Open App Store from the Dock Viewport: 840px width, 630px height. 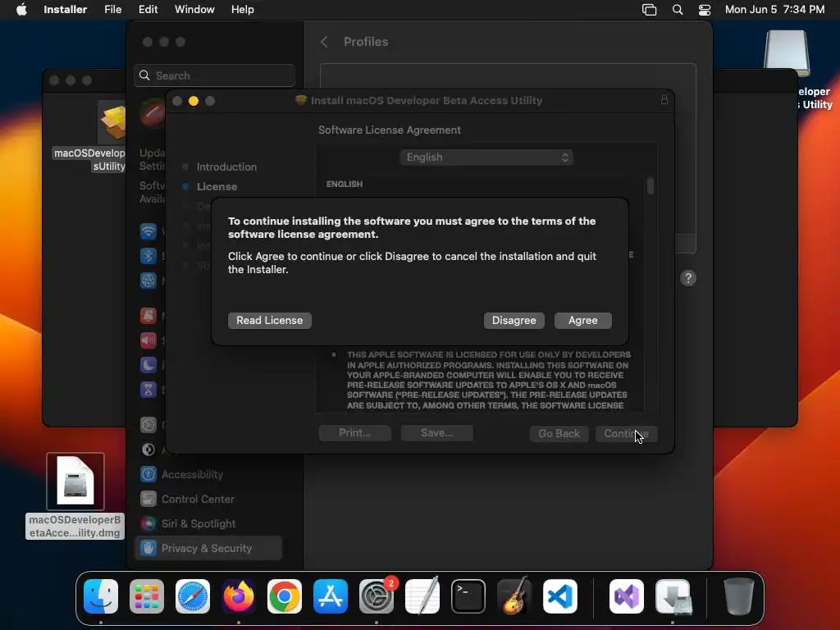[x=331, y=596]
